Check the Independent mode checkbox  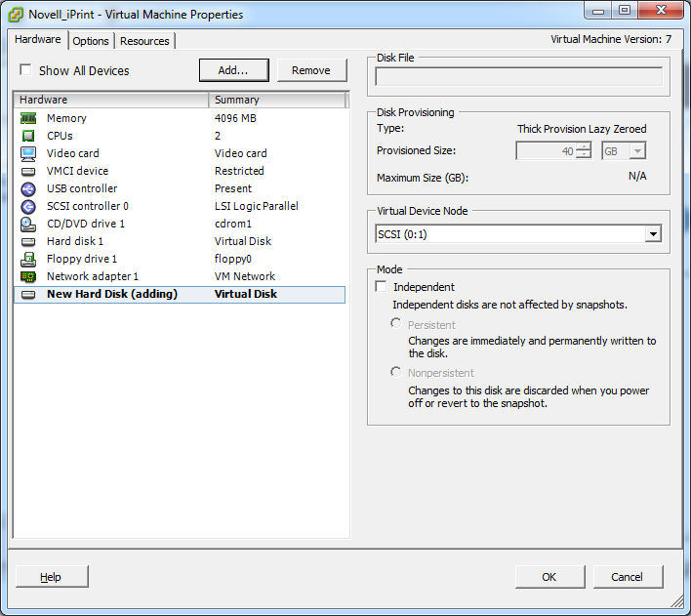click(x=382, y=286)
